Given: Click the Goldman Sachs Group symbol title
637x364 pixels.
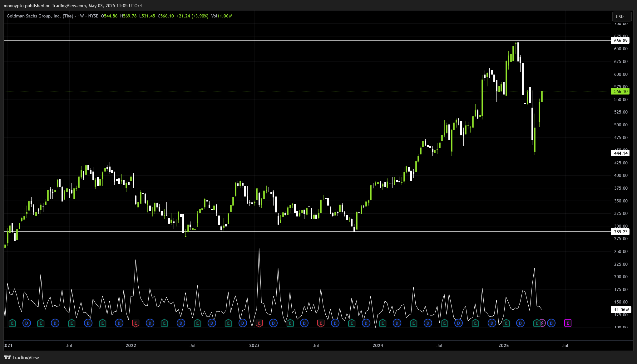Looking at the screenshot, I should [40, 16].
